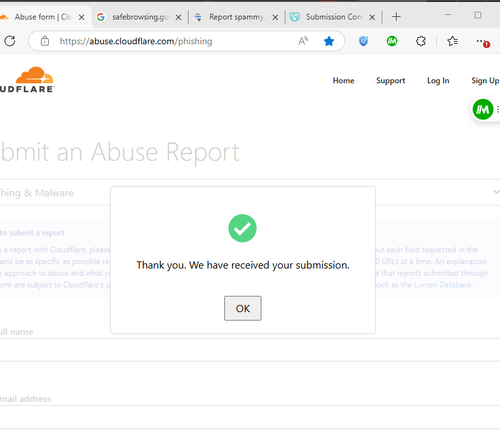
Task: Open the Lumen Database link
Action: pos(443,285)
